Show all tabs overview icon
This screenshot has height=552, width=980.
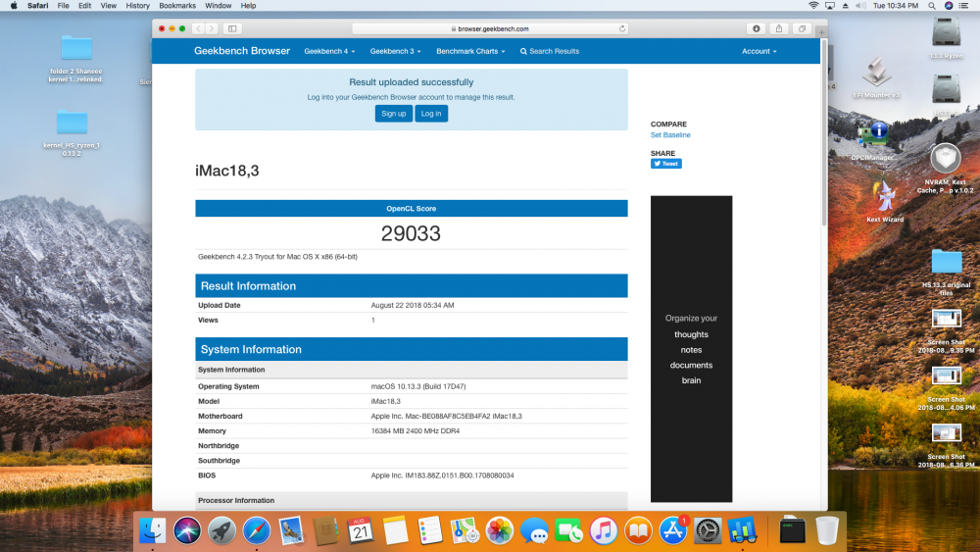point(802,28)
